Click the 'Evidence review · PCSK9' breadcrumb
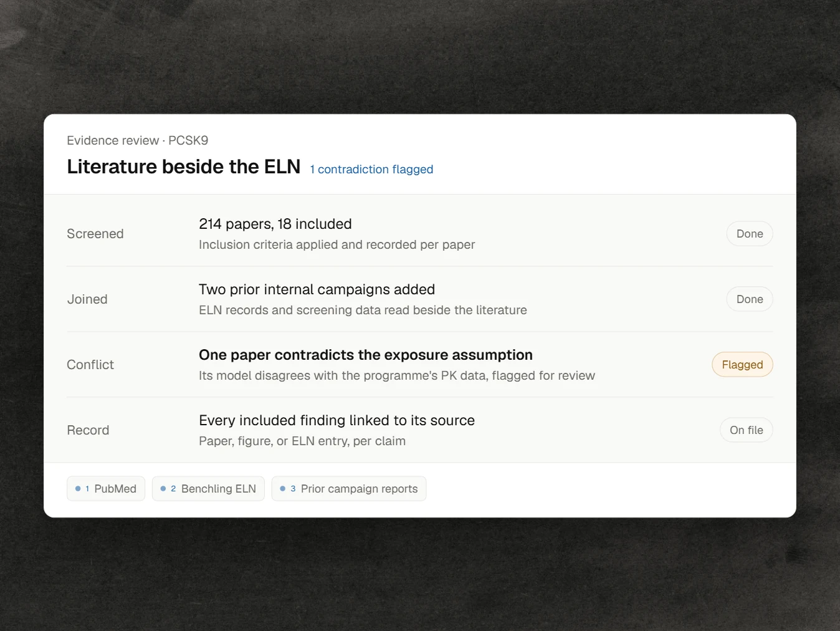840x631 pixels. pyautogui.click(x=138, y=140)
